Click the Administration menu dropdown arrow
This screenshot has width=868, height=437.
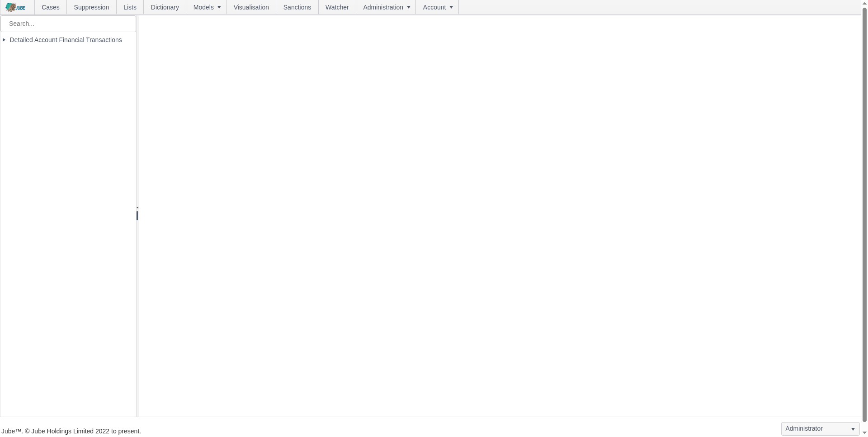409,7
